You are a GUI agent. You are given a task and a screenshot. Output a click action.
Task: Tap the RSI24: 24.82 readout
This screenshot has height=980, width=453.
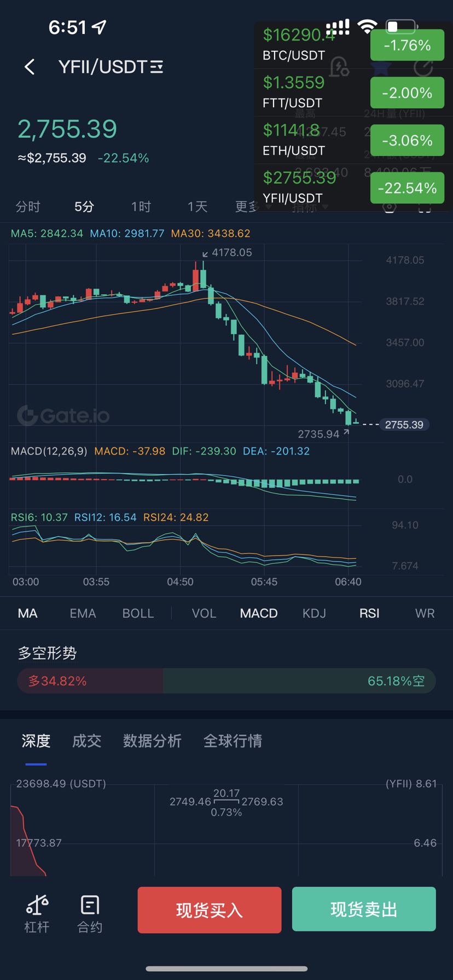click(x=176, y=517)
